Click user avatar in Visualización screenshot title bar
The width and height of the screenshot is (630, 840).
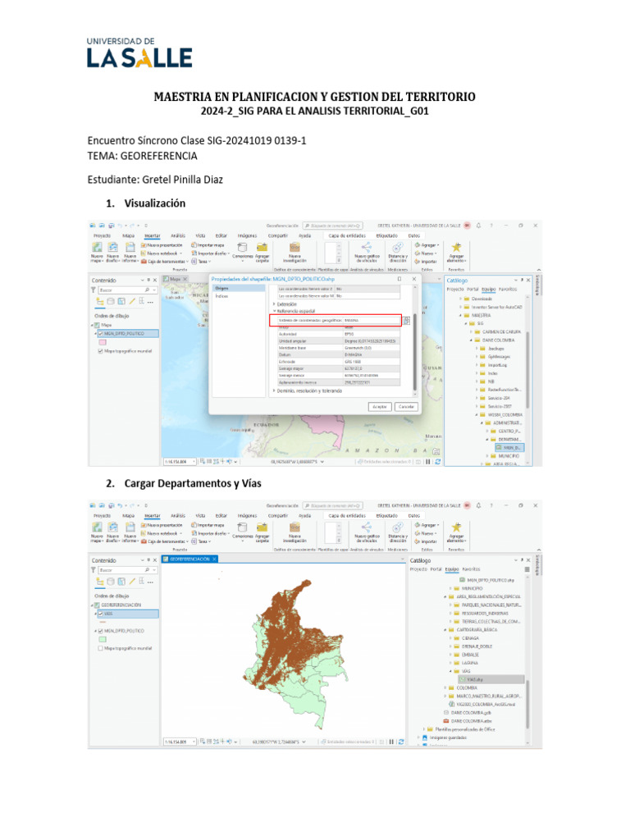pyautogui.click(x=467, y=226)
